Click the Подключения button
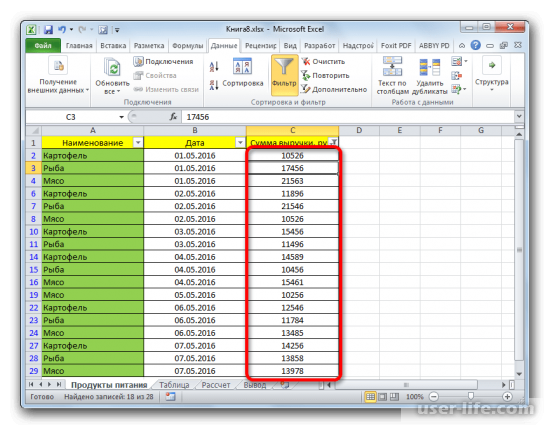This screenshot has height=429, width=550. pos(163,61)
